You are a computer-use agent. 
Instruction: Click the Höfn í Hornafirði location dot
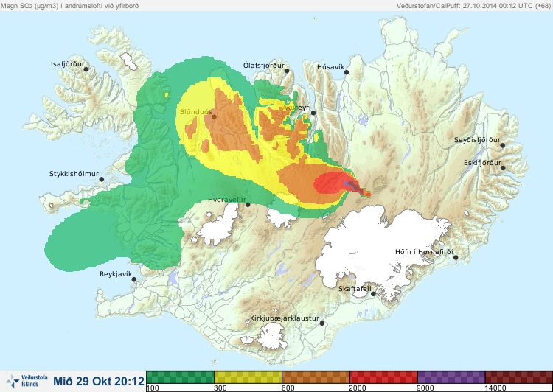coord(456,258)
